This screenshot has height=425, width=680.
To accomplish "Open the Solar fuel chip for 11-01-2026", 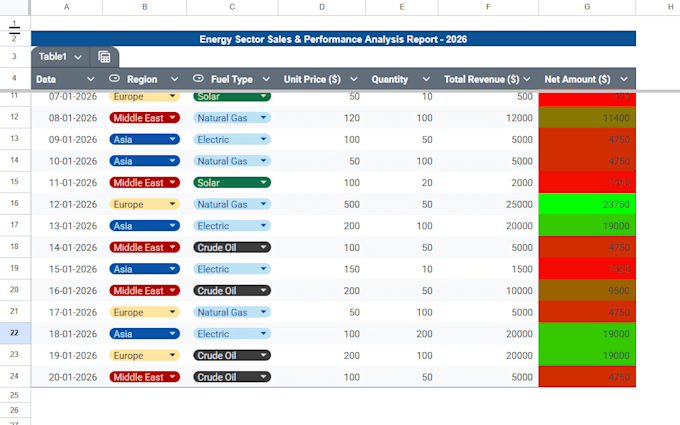I will (x=232, y=183).
